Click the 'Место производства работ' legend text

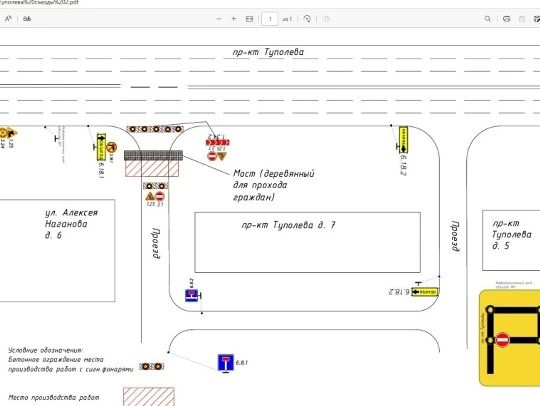click(x=54, y=397)
